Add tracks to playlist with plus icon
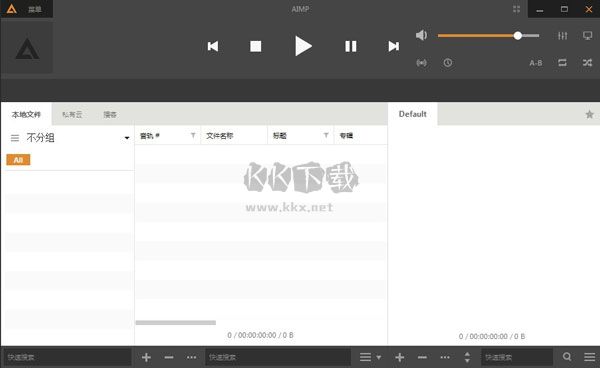600x368 pixels. (399, 357)
